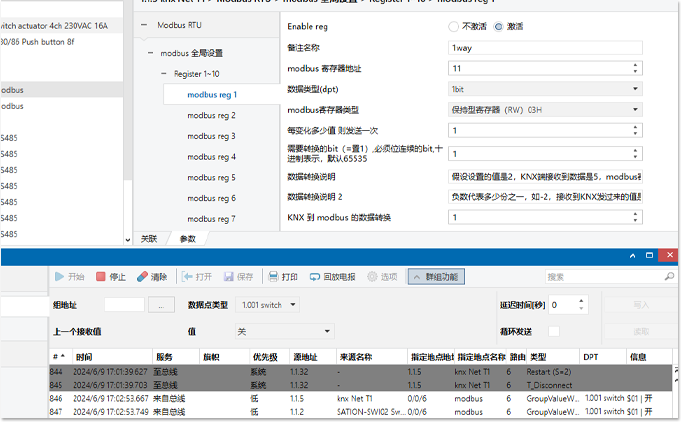
Task: Click the green Start (开始) play icon
Action: pos(60,277)
